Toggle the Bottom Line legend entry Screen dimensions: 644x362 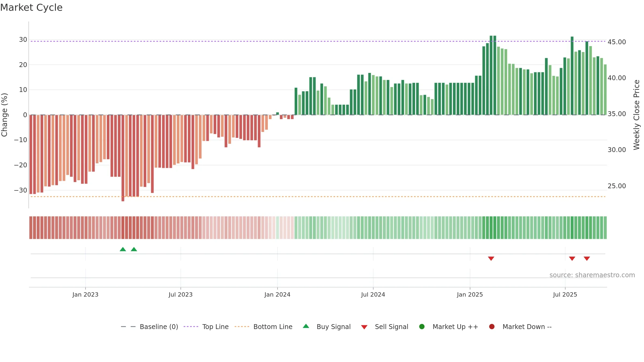coord(264,327)
